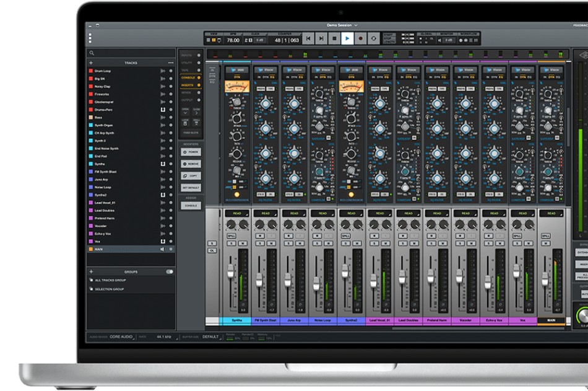Open the BPM tempo field showing 78.00
The height and width of the screenshot is (391, 588).
click(x=233, y=40)
